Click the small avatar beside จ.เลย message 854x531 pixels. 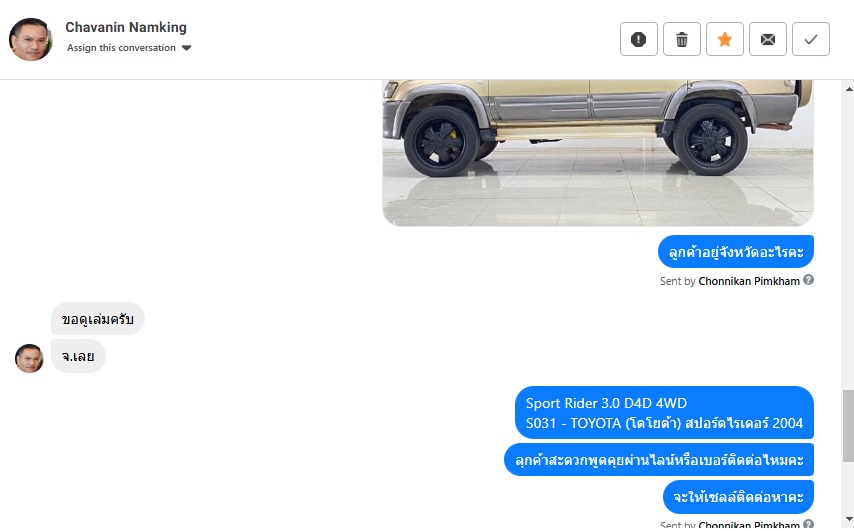pos(29,358)
